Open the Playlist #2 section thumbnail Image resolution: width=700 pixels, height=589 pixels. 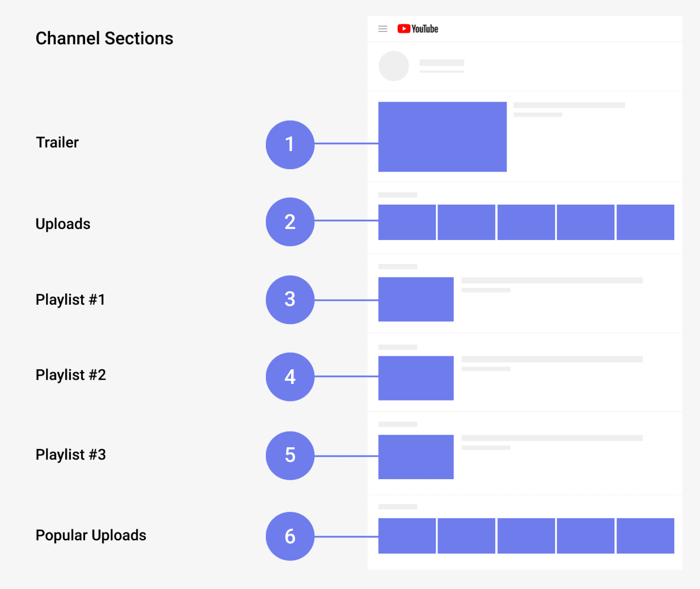coord(416,378)
